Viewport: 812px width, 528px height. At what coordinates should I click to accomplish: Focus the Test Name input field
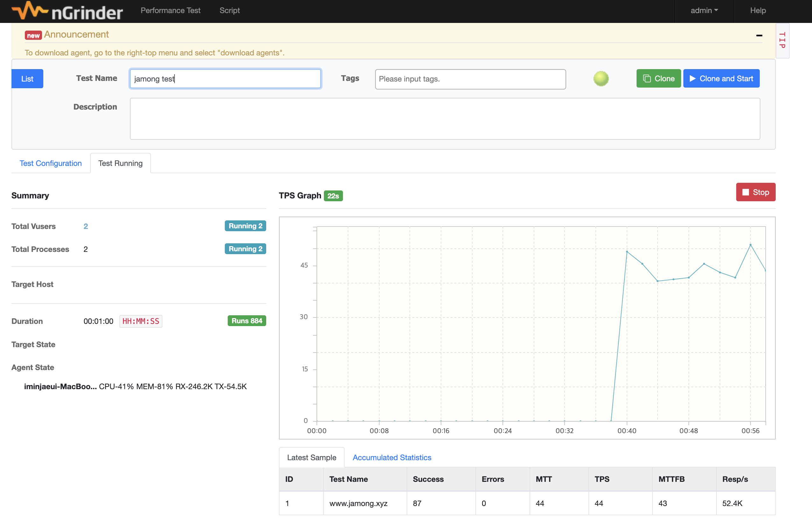point(225,79)
